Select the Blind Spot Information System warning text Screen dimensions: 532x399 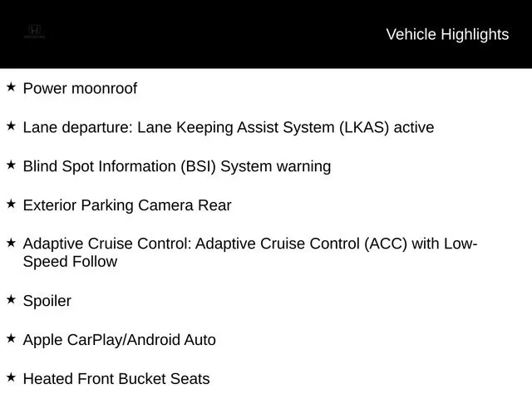coord(177,166)
